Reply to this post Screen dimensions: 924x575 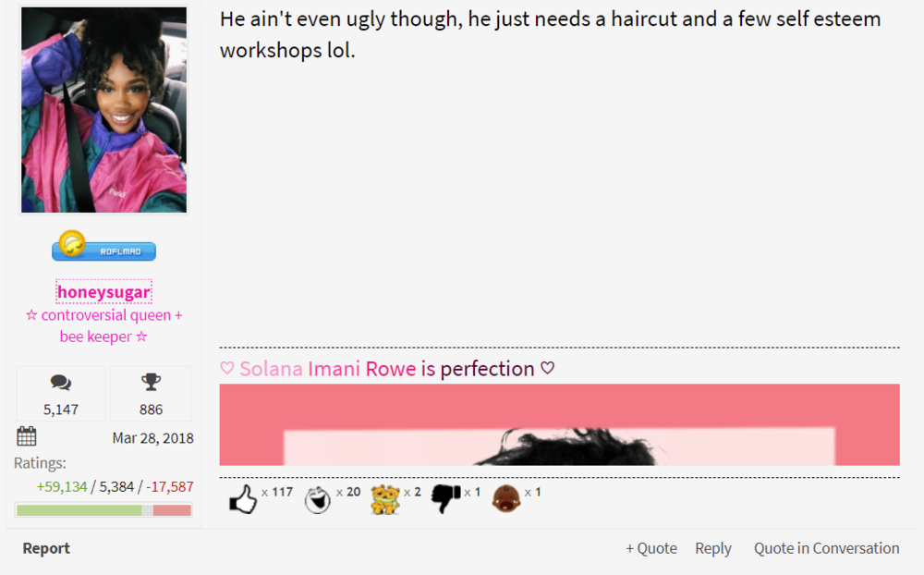(713, 548)
